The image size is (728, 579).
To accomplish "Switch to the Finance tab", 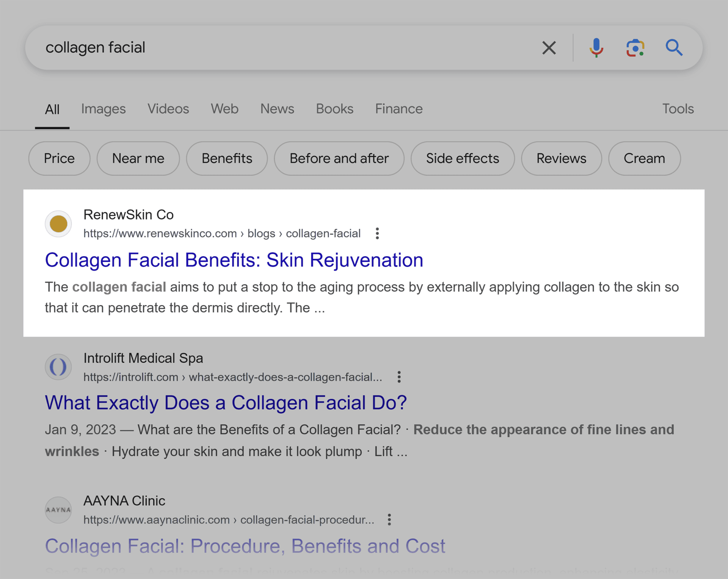I will pyautogui.click(x=399, y=109).
